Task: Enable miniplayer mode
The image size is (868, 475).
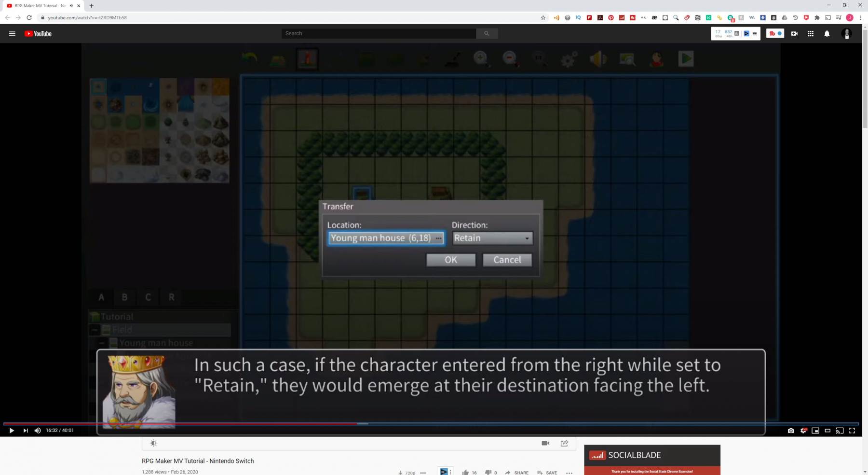Action: 815,431
